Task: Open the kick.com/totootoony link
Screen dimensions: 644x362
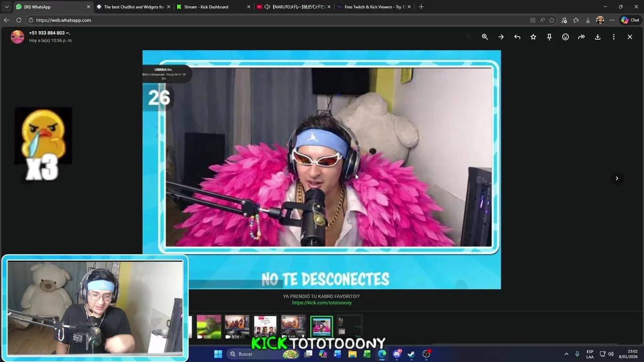Action: click(x=321, y=303)
